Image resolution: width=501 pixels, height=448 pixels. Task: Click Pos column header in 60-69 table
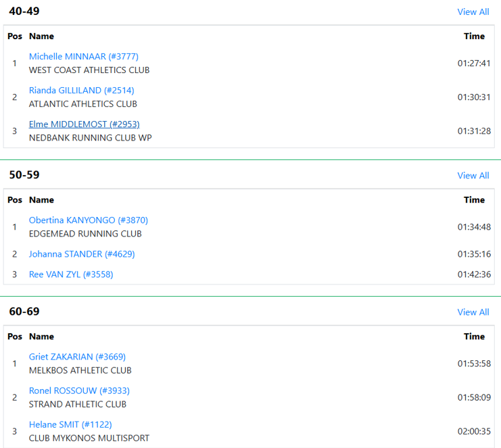click(x=15, y=337)
